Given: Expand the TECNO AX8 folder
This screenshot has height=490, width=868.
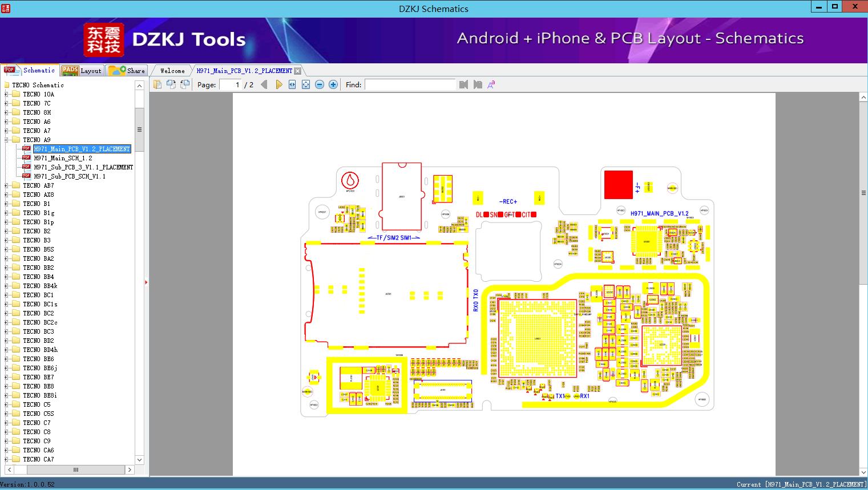Looking at the screenshot, I should (x=6, y=195).
